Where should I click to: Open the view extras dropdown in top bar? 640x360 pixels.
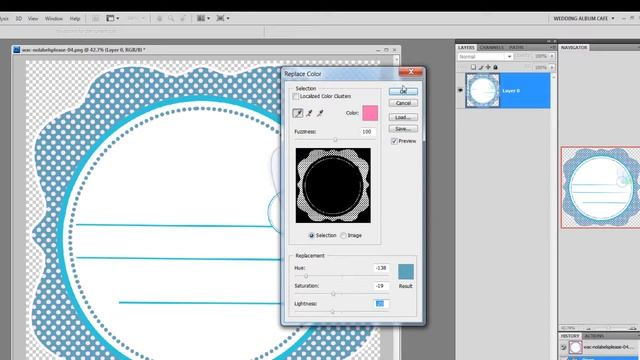[113, 18]
